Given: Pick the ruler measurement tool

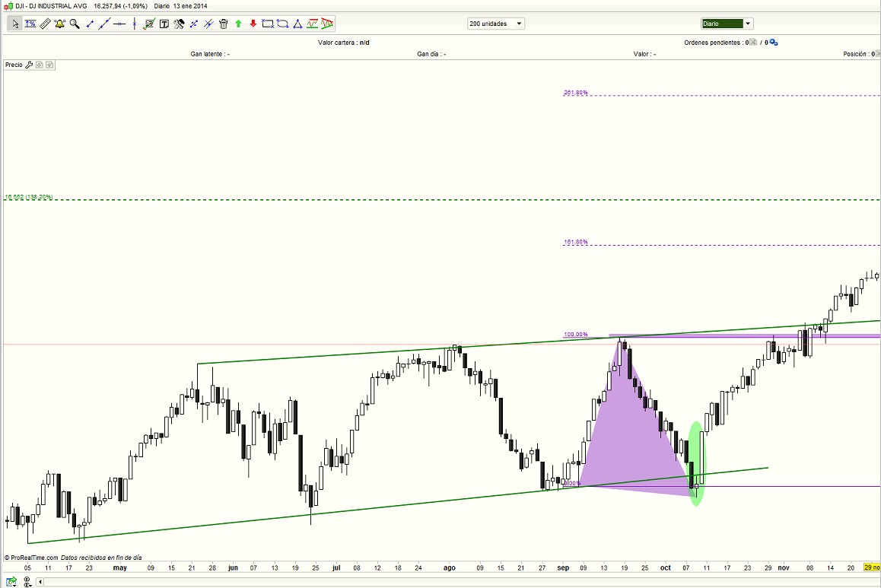Looking at the screenshot, I should point(45,24).
